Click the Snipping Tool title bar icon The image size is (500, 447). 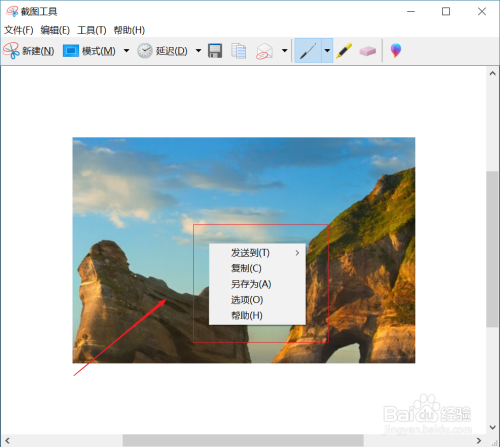[x=12, y=12]
